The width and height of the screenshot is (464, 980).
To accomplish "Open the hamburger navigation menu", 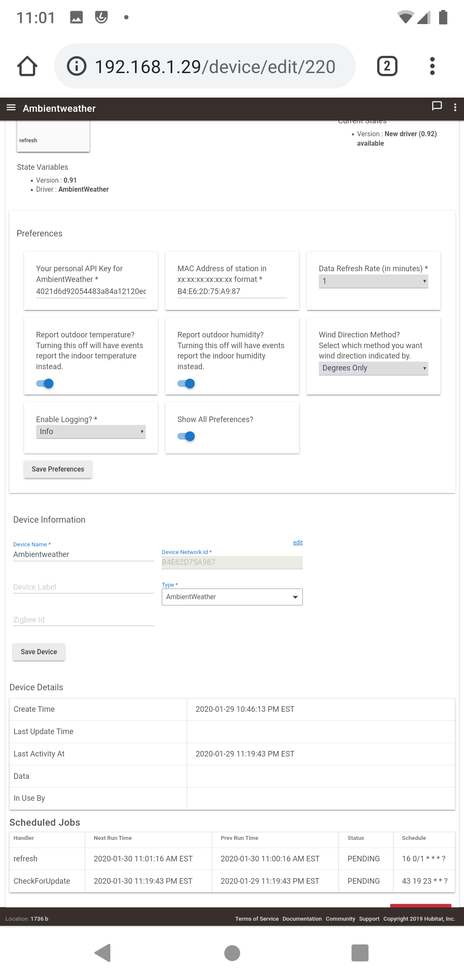I will click(11, 108).
